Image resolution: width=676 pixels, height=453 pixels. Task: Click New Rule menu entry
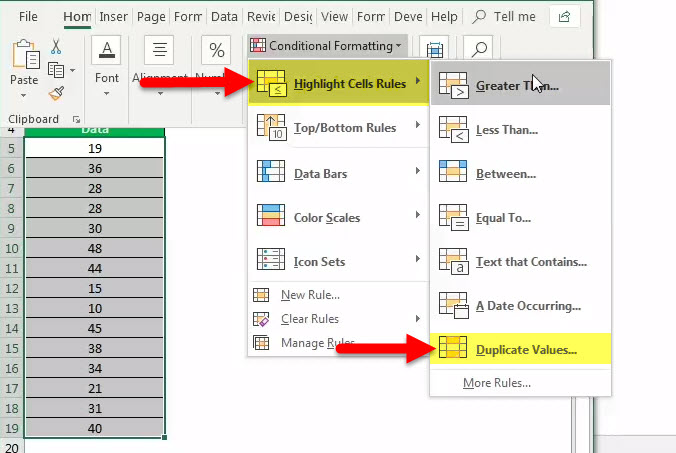[310, 295]
